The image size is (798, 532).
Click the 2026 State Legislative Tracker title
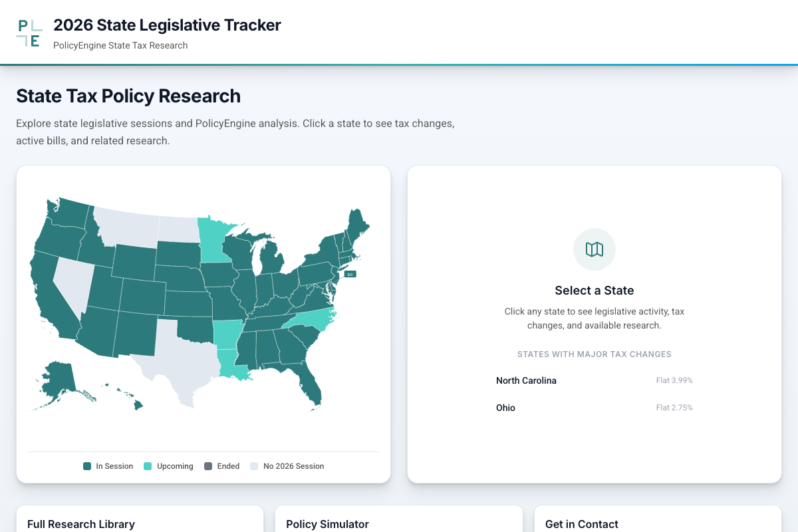pos(167,25)
